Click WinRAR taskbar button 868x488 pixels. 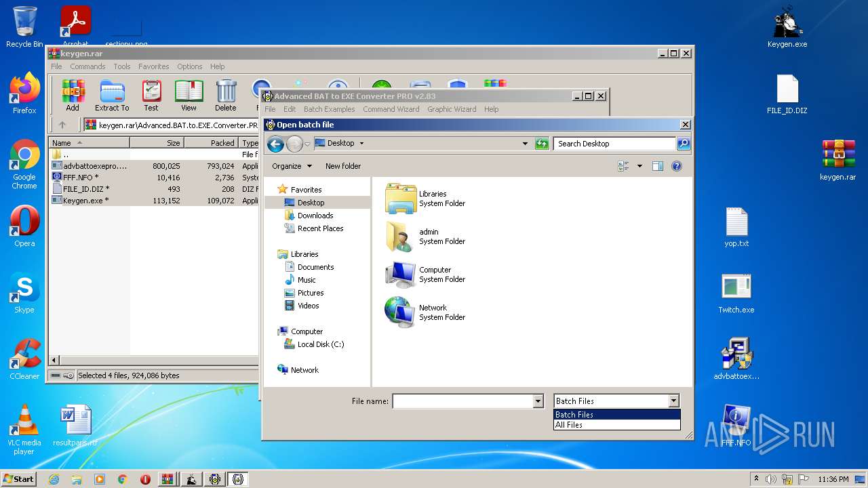point(167,479)
